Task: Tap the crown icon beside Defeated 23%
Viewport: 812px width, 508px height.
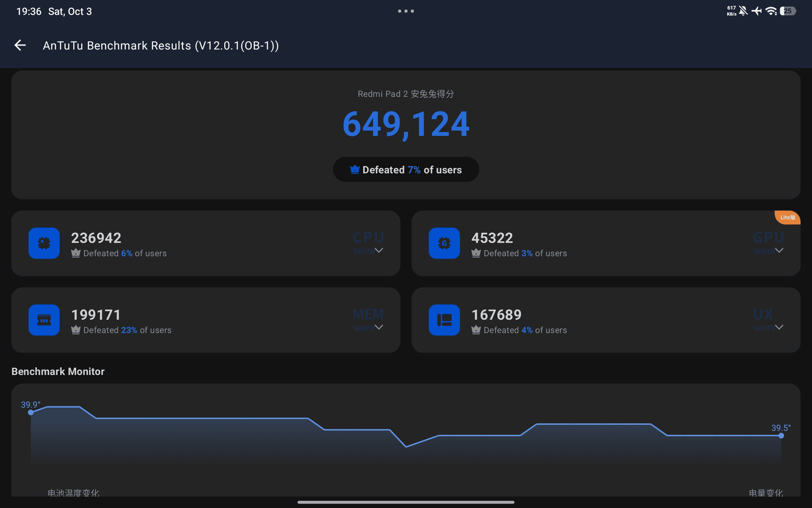Action: click(x=76, y=330)
